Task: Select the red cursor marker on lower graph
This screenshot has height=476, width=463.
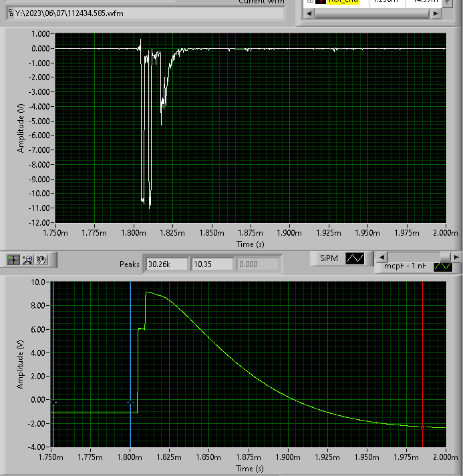Action: click(x=422, y=427)
